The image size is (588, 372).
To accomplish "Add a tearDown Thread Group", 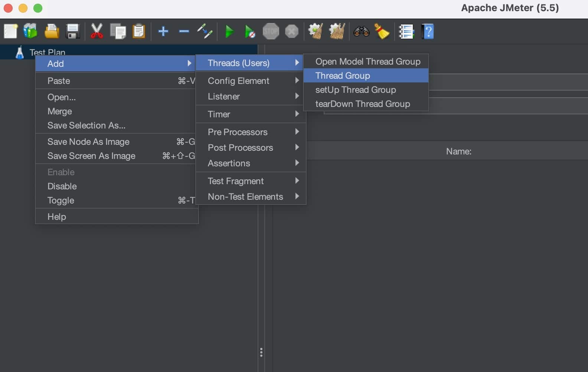I will (x=366, y=104).
